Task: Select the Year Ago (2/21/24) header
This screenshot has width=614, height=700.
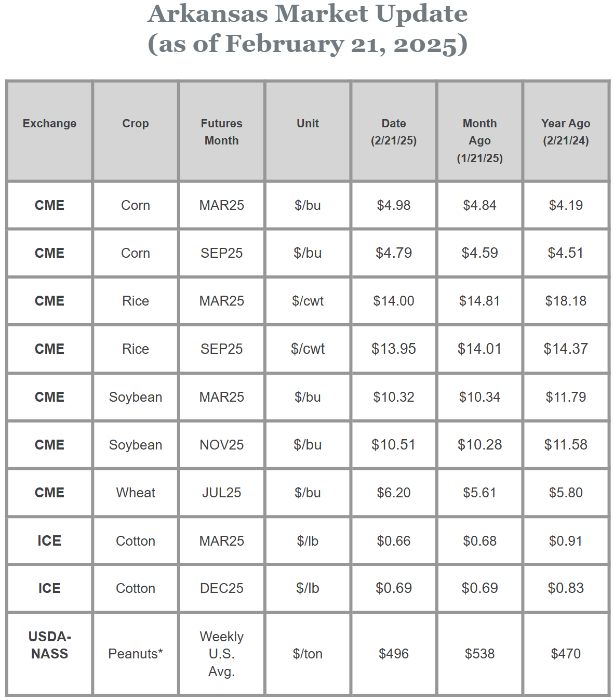Action: 566,132
